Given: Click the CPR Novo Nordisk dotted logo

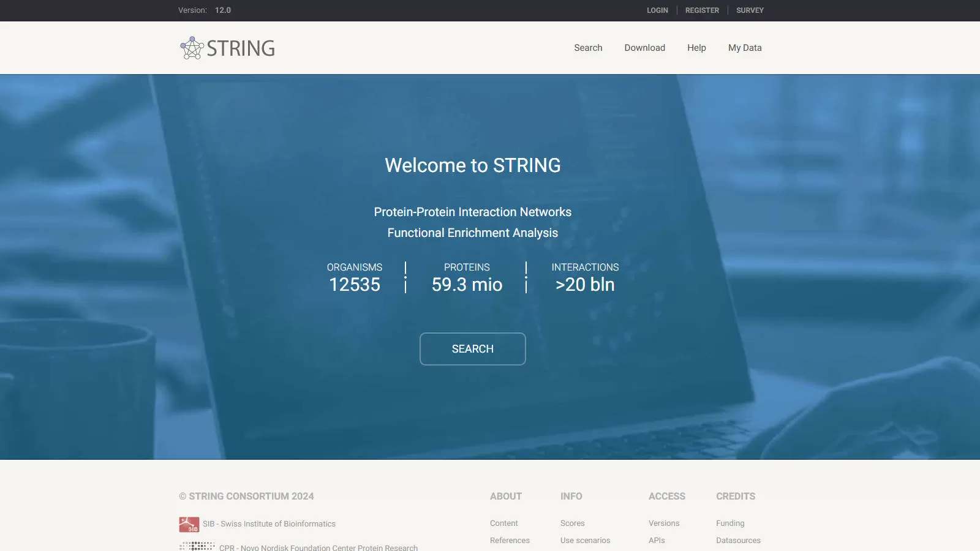Looking at the screenshot, I should point(197,546).
